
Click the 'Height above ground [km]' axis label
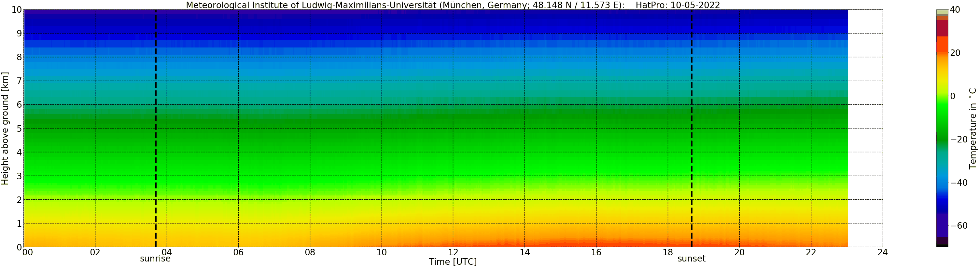[5, 128]
